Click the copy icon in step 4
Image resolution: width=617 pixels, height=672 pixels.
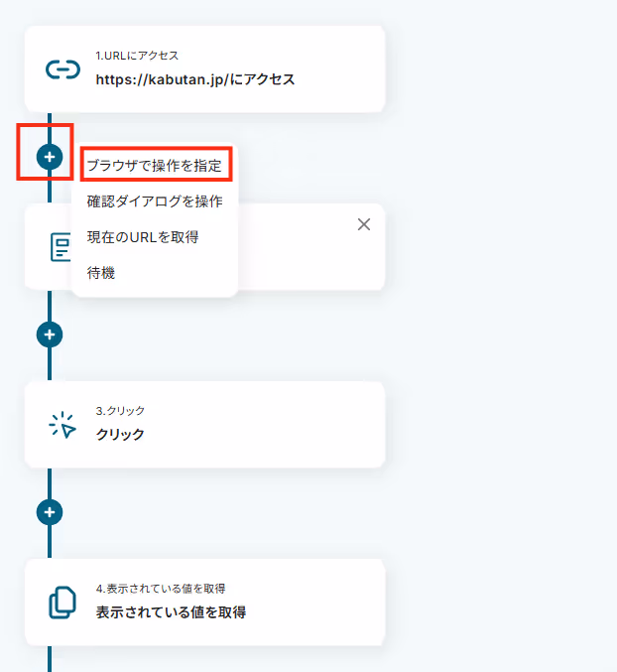click(62, 603)
